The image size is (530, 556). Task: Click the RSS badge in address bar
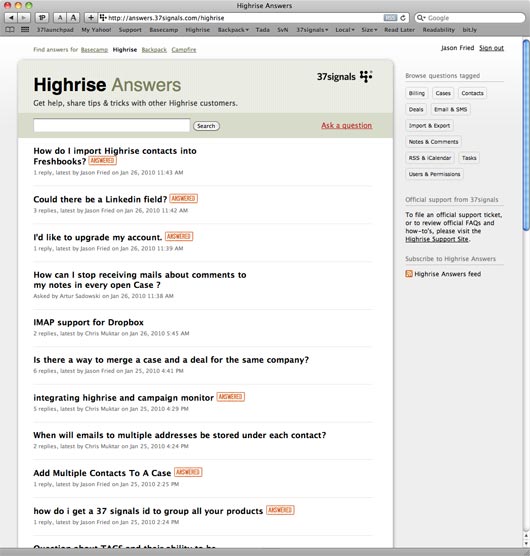[390, 18]
